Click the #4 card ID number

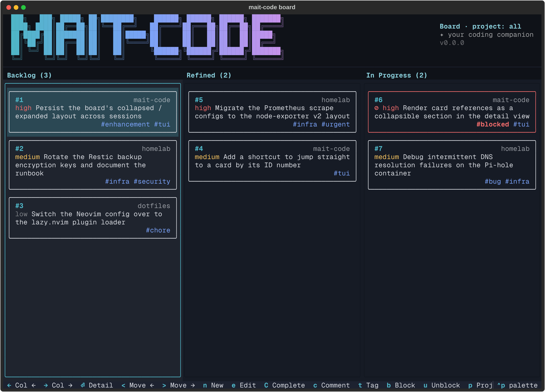[199, 149]
